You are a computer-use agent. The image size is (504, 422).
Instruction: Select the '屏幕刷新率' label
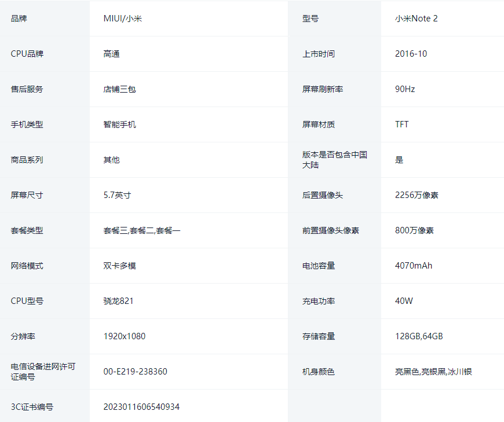(x=323, y=89)
